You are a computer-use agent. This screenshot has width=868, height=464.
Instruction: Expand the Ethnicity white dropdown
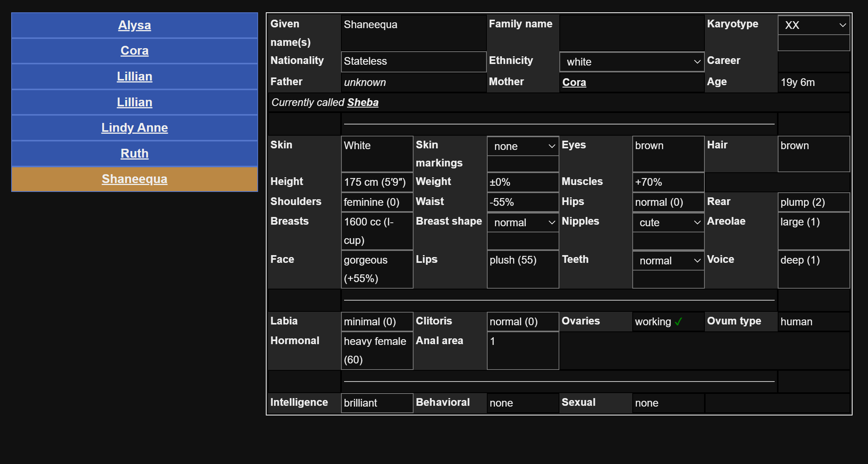point(632,62)
